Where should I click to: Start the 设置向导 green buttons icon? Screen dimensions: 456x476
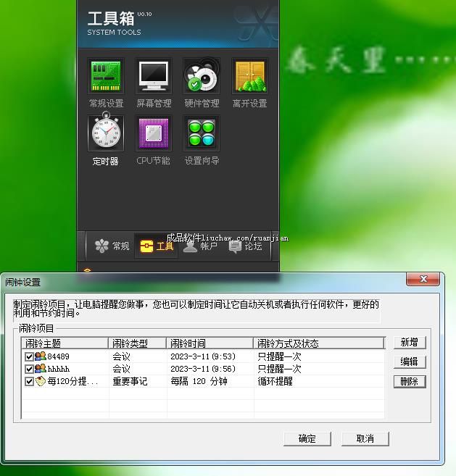pos(202,133)
